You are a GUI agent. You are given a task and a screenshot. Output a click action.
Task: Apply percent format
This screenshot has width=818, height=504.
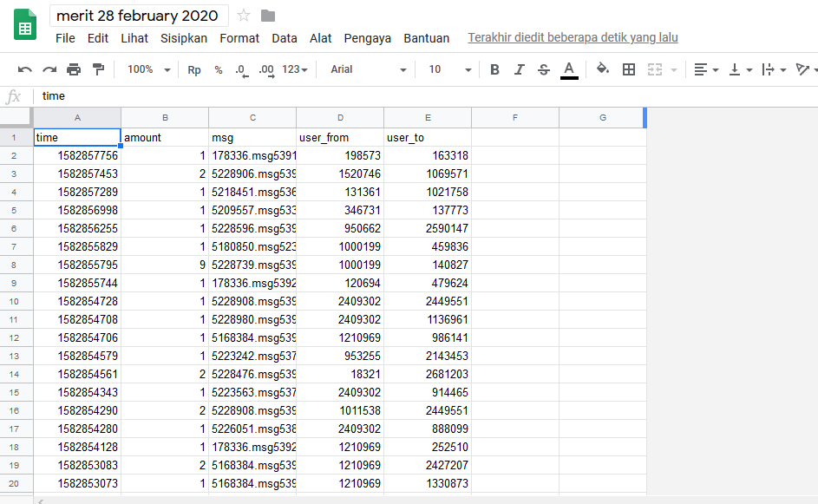tap(219, 70)
